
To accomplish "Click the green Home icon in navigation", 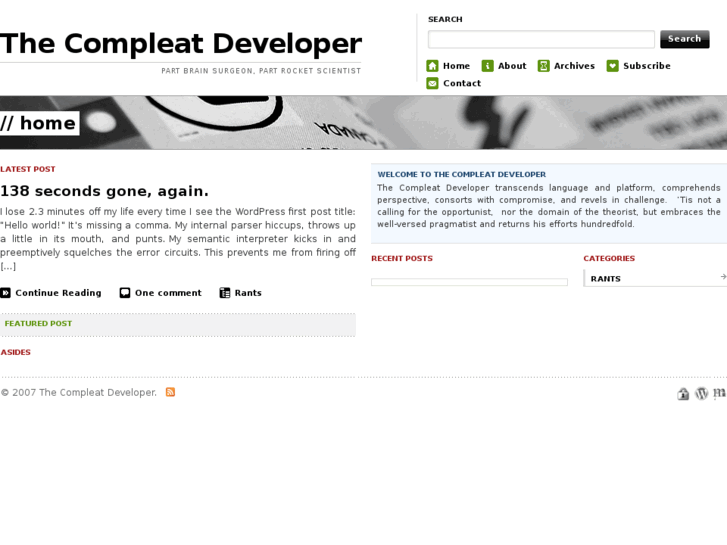I will click(432, 66).
